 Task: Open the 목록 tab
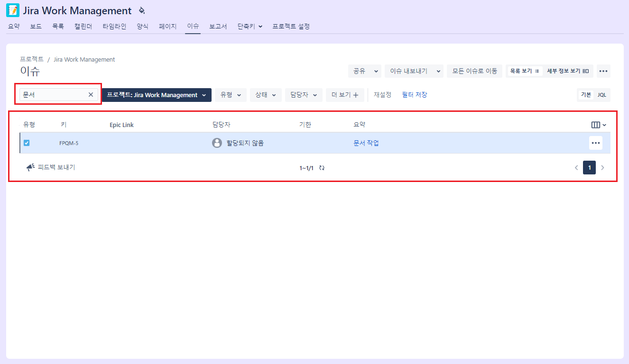[58, 27]
